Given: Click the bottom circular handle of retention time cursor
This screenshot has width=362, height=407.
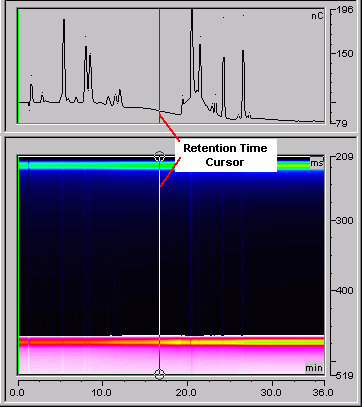Looking at the screenshot, I should pyautogui.click(x=159, y=374).
